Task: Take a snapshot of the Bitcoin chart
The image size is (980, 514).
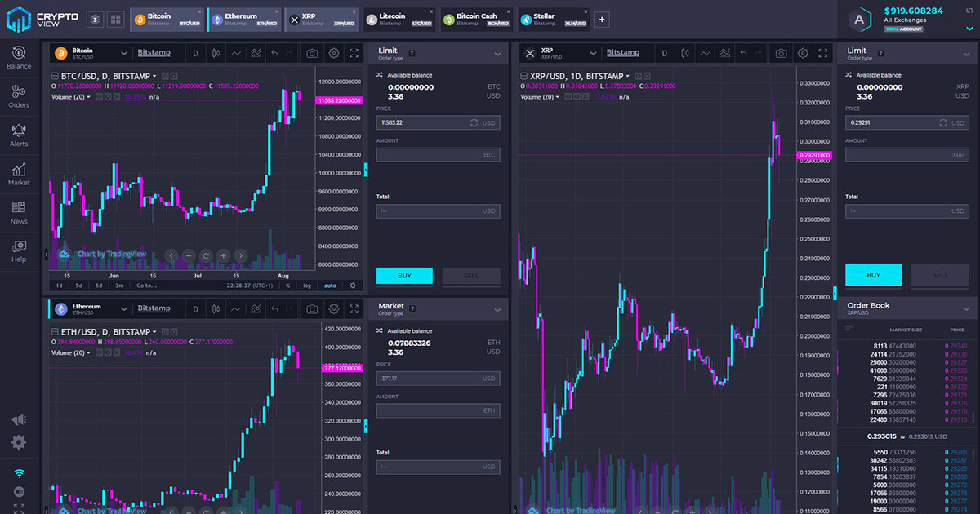Action: 312,54
